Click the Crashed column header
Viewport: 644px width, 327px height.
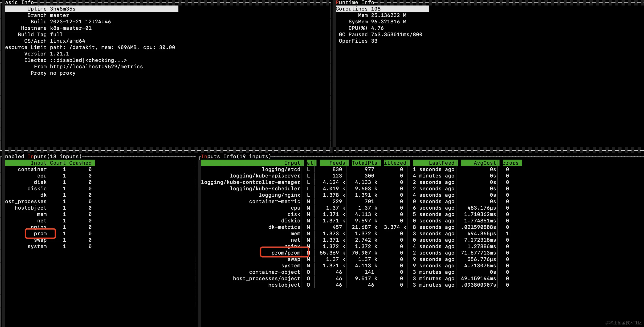click(x=80, y=163)
